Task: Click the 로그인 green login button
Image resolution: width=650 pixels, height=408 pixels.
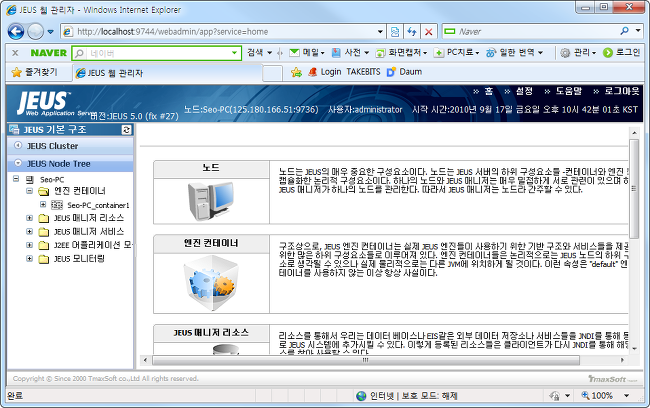Action: (621, 53)
